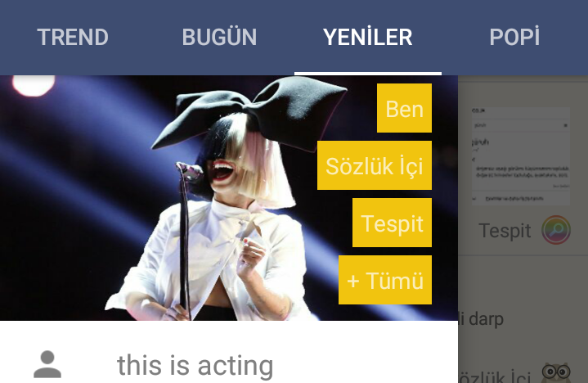Screen dimensions: 588x383
Task: Tap the rainbow magnifier Tespit icon
Action: pyautogui.click(x=556, y=230)
